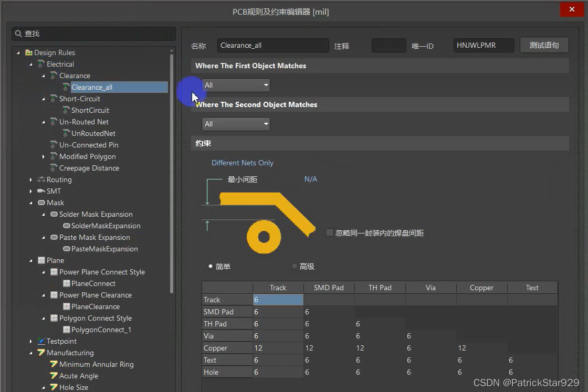
Task: Open the first object matches All dropdown
Action: [236, 85]
